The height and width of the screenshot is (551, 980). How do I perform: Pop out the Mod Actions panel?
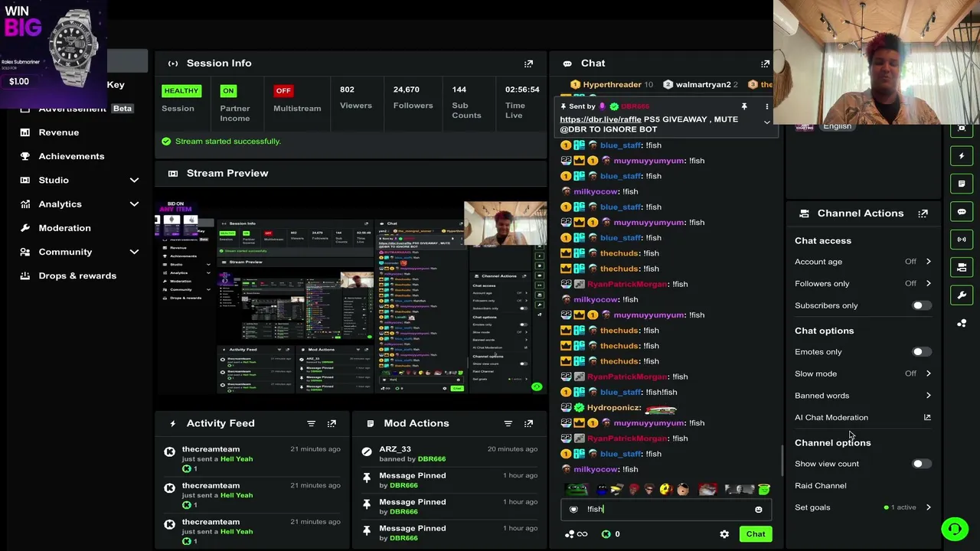[528, 423]
